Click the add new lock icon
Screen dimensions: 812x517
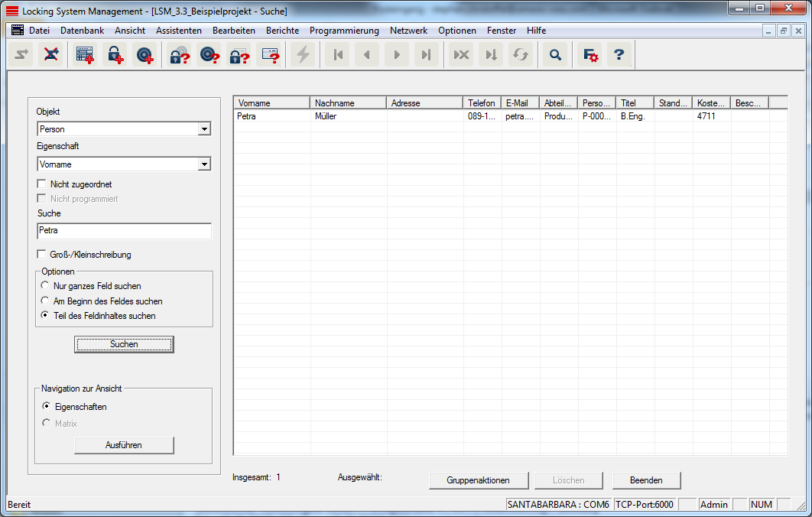point(115,55)
